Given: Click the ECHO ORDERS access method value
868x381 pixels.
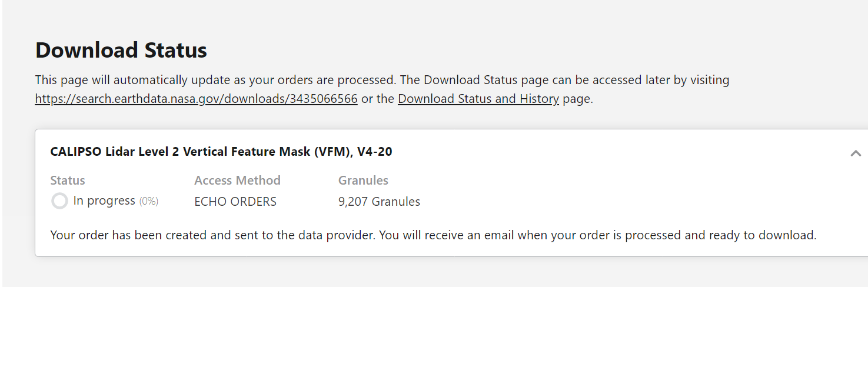Looking at the screenshot, I should pos(235,202).
